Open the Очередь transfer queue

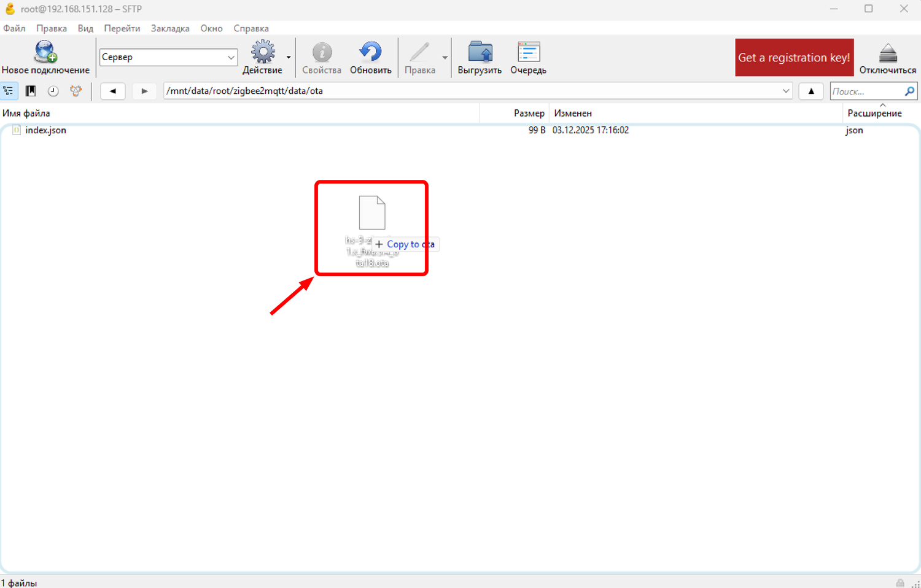pos(528,53)
